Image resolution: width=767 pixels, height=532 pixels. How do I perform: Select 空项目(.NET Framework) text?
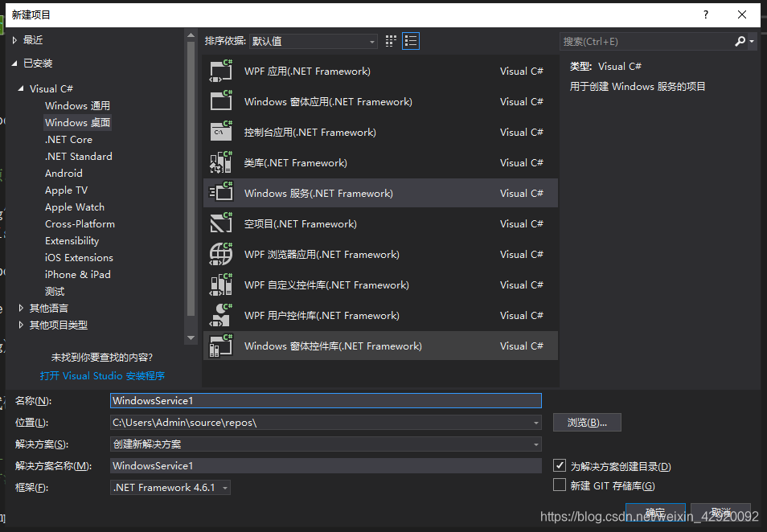tap(301, 224)
